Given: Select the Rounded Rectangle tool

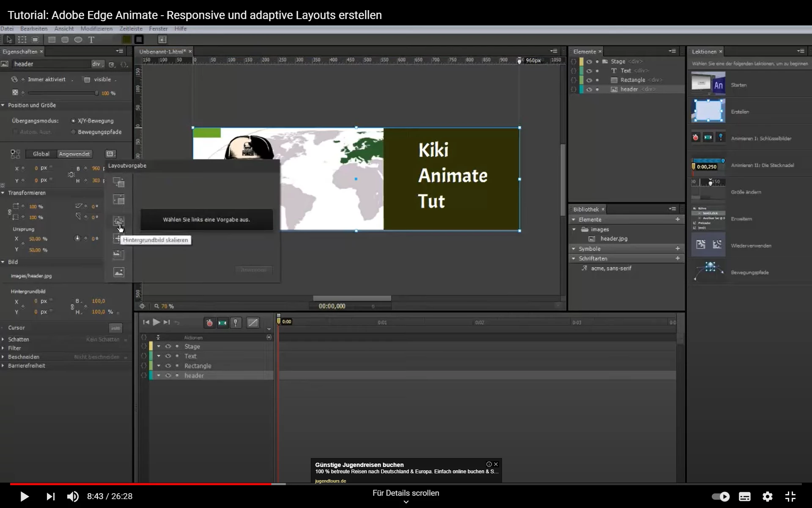Looking at the screenshot, I should tap(65, 39).
